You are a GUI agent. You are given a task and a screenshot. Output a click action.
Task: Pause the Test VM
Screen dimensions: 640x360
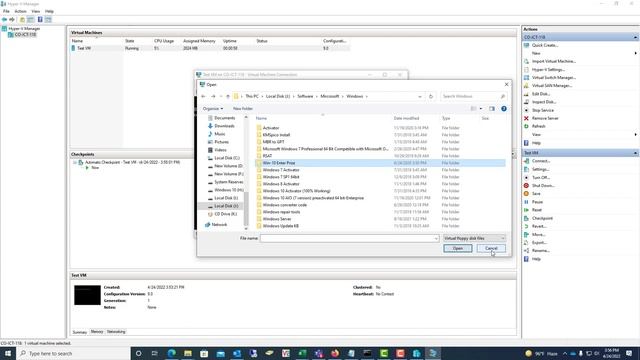(537, 202)
